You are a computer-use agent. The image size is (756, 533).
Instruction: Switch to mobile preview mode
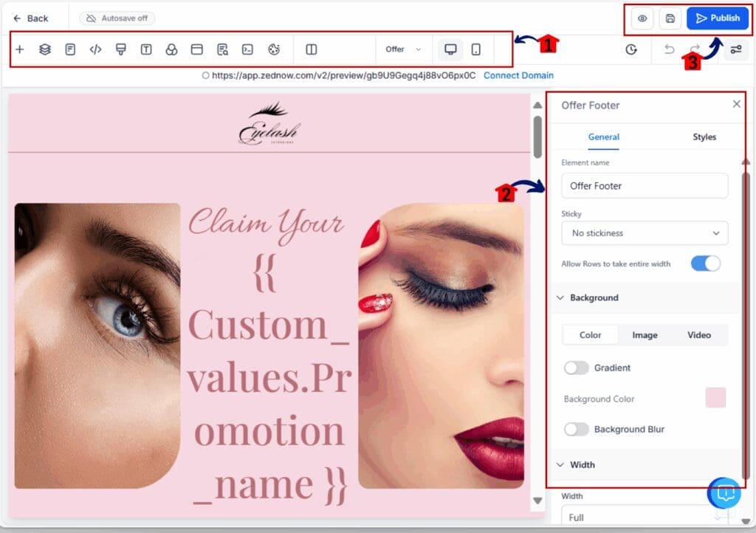(477, 49)
